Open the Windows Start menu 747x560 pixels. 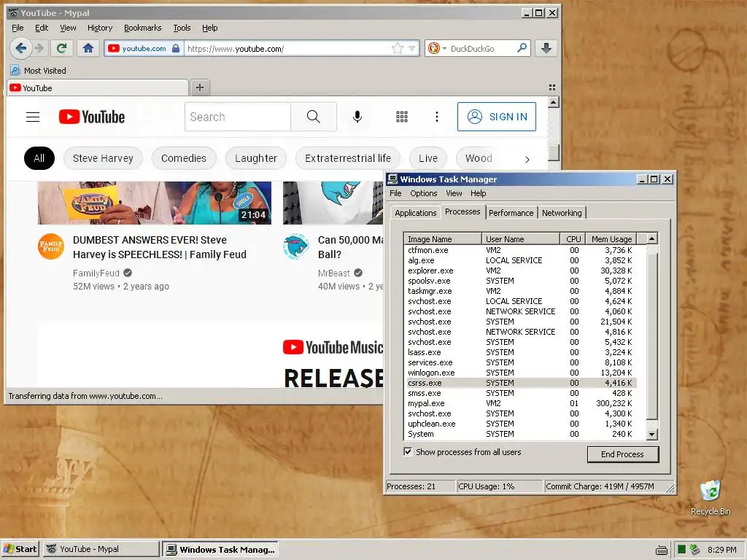click(x=20, y=550)
